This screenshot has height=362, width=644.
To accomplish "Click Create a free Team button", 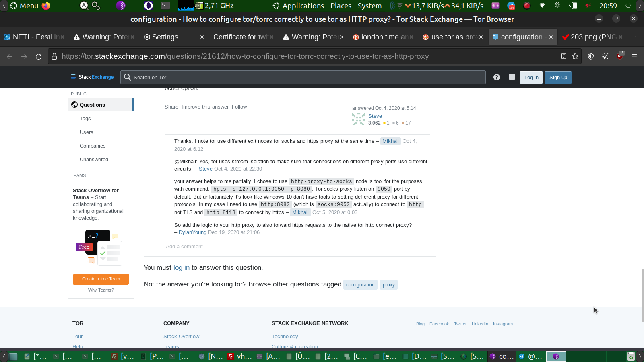I will pos(101,279).
